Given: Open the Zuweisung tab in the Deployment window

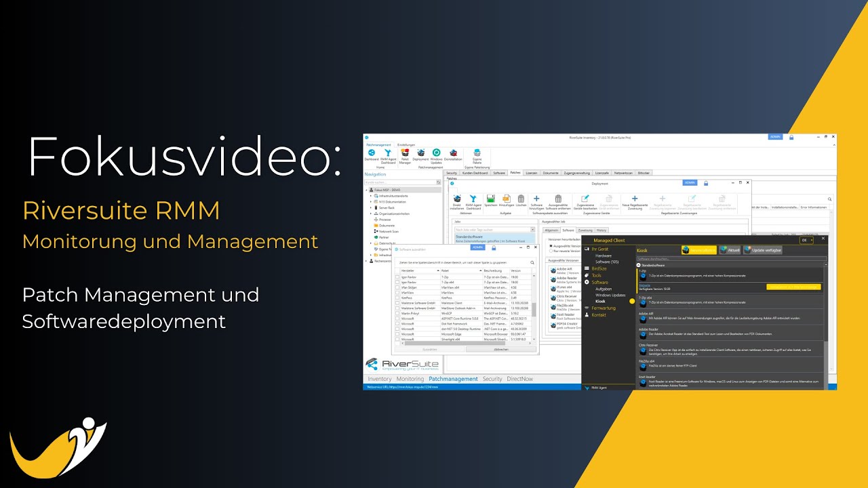Looking at the screenshot, I should [x=586, y=230].
